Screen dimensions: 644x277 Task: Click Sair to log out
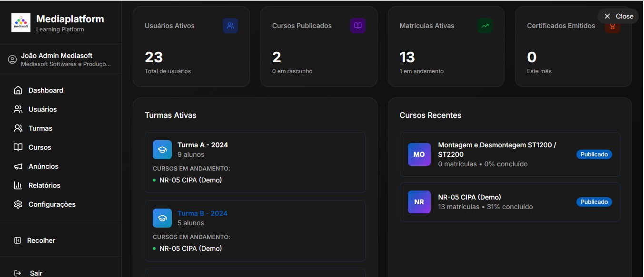[x=61, y=272]
